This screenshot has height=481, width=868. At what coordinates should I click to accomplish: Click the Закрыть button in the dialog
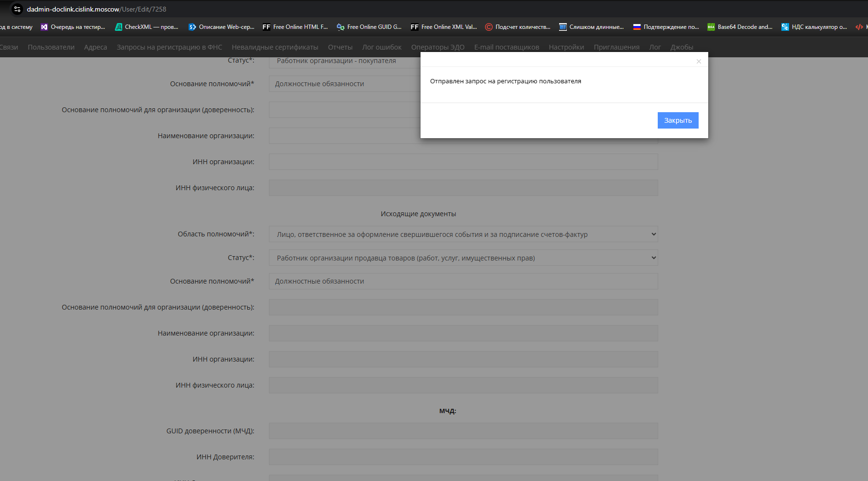[x=678, y=120]
